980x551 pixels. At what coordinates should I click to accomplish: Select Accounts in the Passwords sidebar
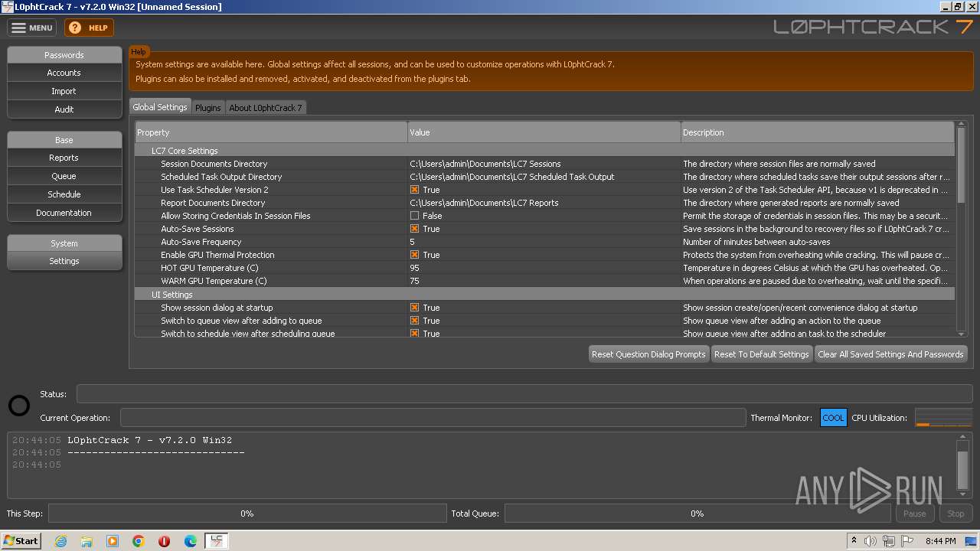point(64,73)
